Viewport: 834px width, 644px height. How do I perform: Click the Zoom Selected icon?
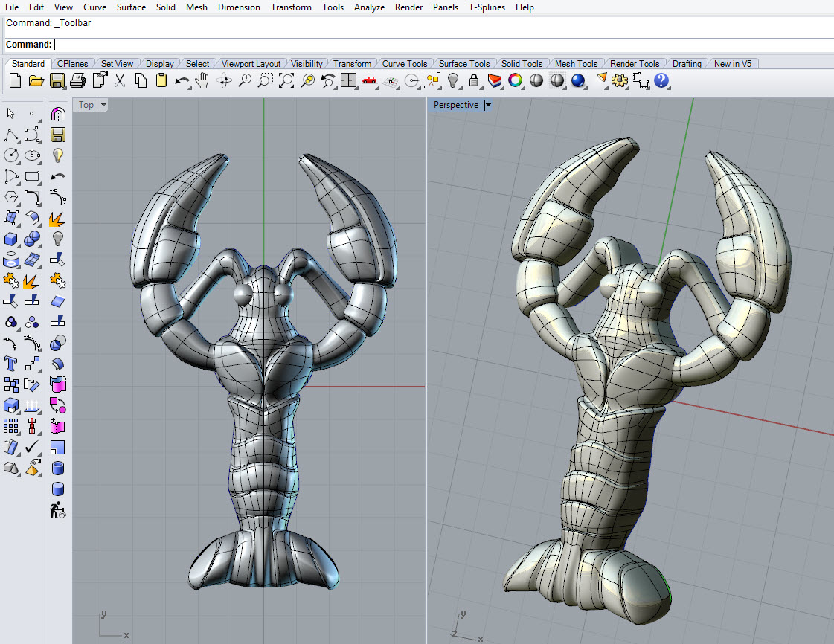tap(307, 81)
